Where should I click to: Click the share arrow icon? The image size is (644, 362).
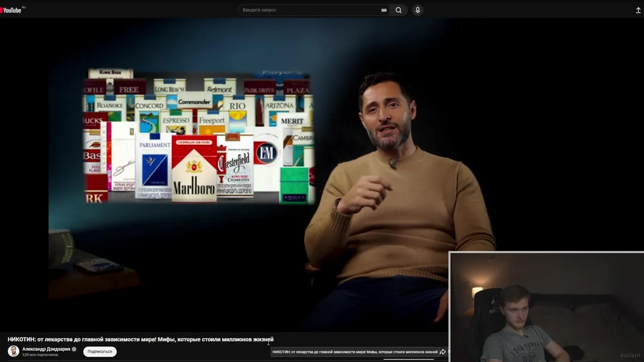(x=443, y=352)
